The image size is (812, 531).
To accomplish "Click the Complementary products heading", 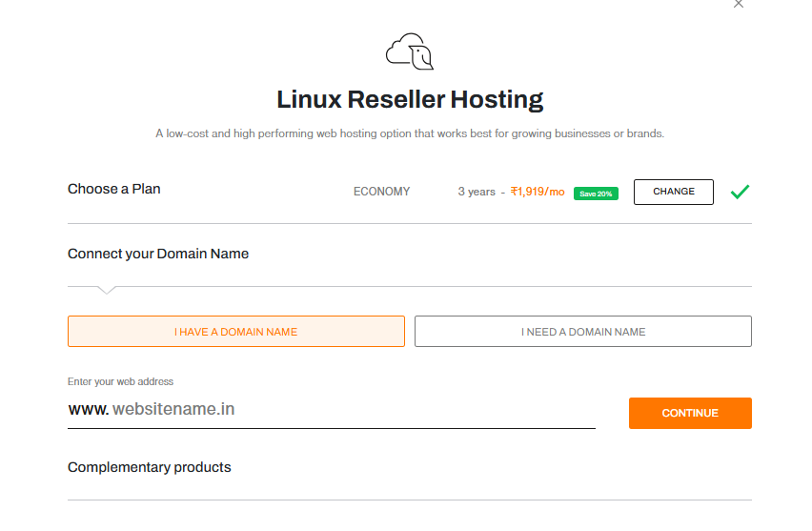I will coord(149,467).
